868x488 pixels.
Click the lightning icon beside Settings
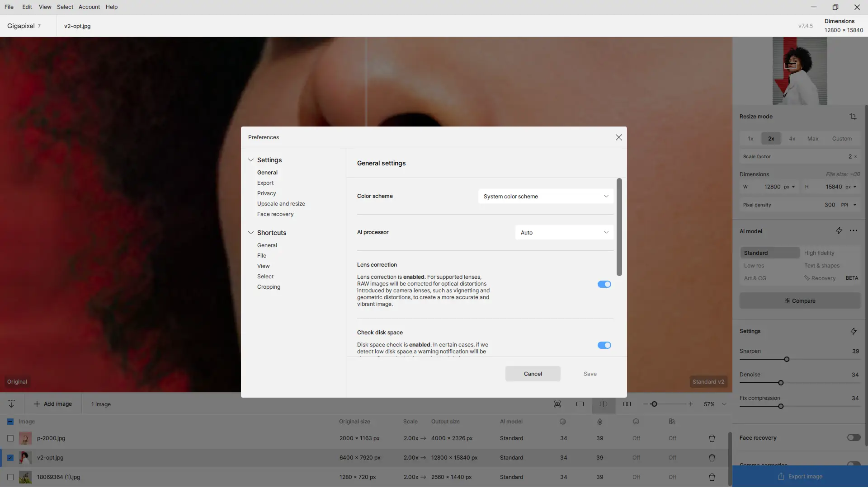854,331
